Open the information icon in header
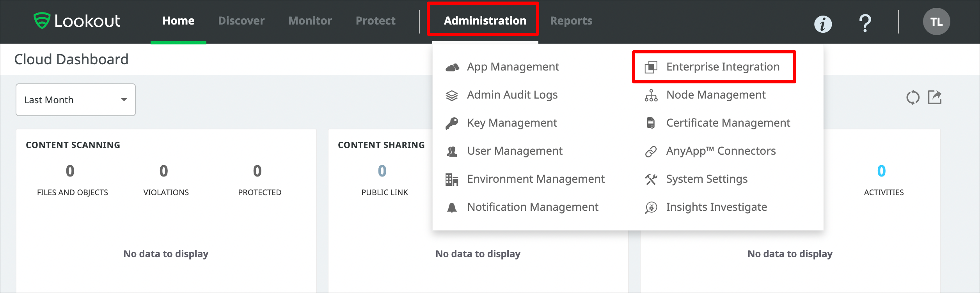980x293 pixels. point(823,24)
